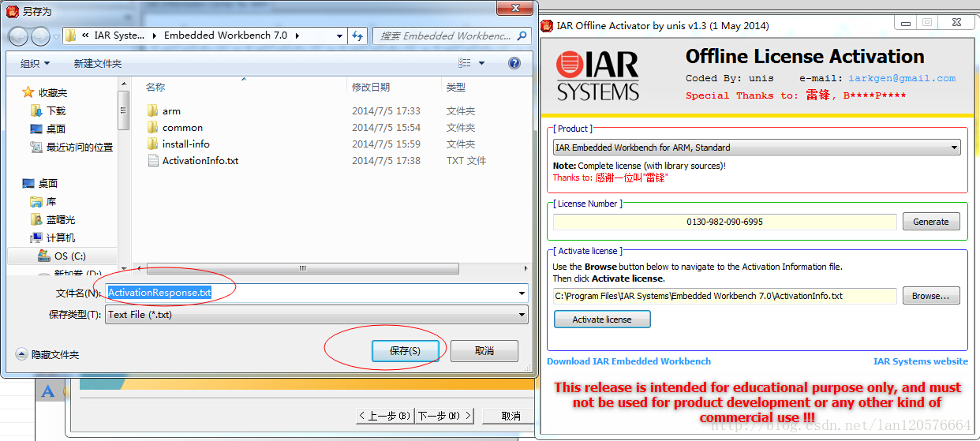This screenshot has width=980, height=441.
Task: Open the view options dropdown arrow
Action: pos(481,63)
